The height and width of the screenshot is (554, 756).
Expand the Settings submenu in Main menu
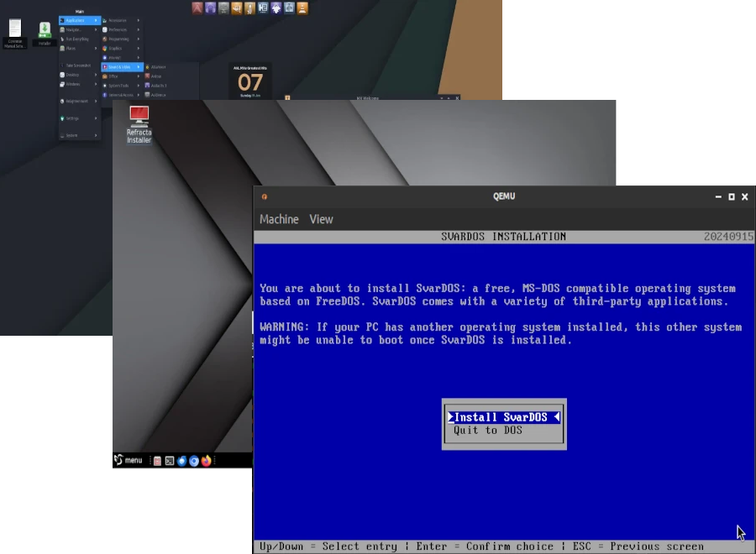(80, 118)
